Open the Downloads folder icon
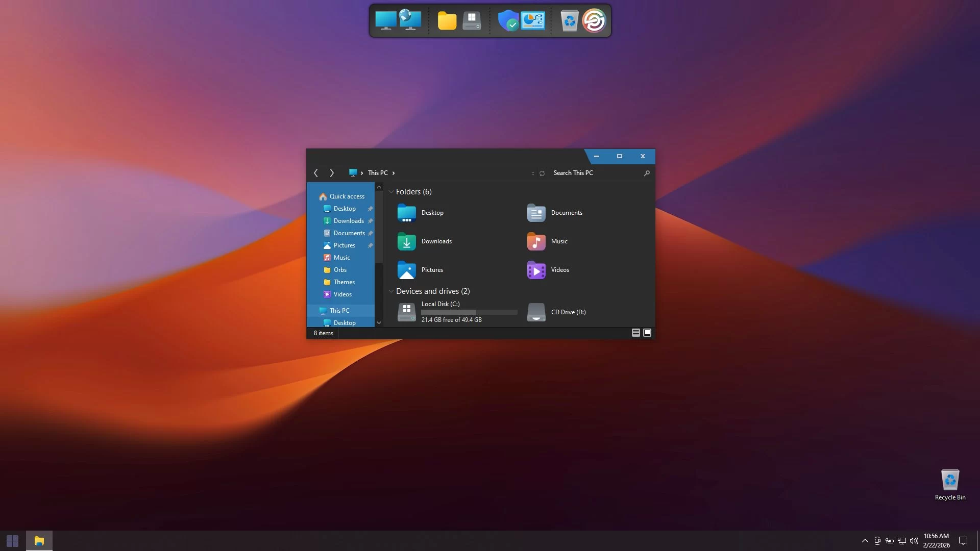Viewport: 980px width, 551px height. (407, 241)
